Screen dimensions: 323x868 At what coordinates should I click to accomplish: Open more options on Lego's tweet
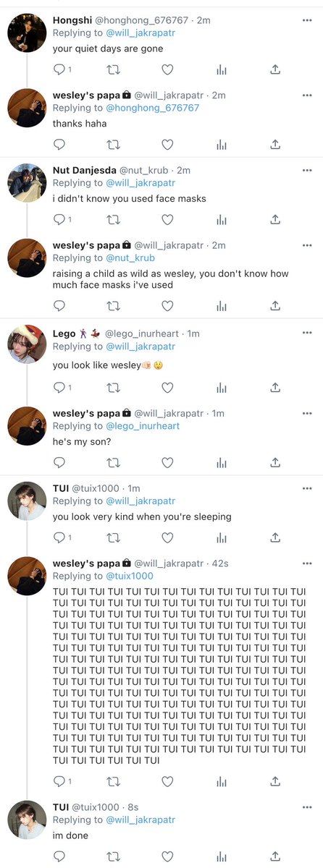click(307, 333)
